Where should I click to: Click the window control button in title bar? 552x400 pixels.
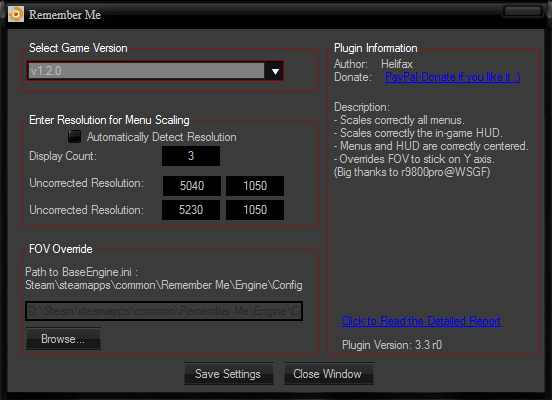point(522,11)
